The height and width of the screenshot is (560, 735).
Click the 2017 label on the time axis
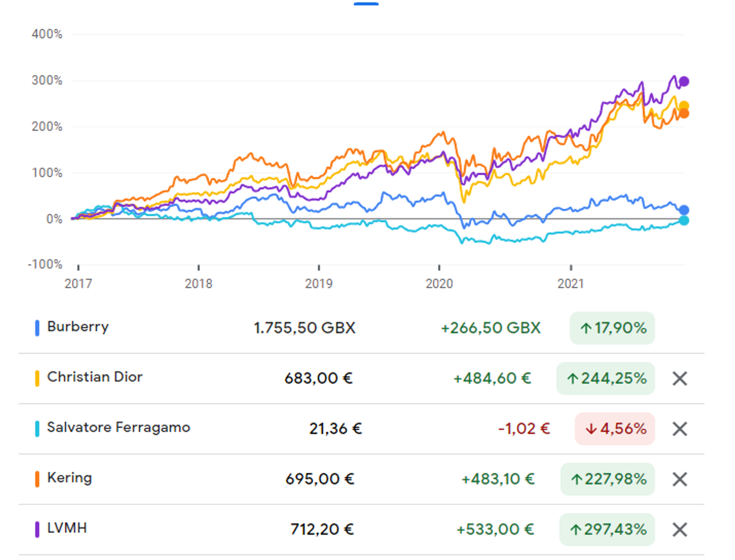(x=78, y=284)
